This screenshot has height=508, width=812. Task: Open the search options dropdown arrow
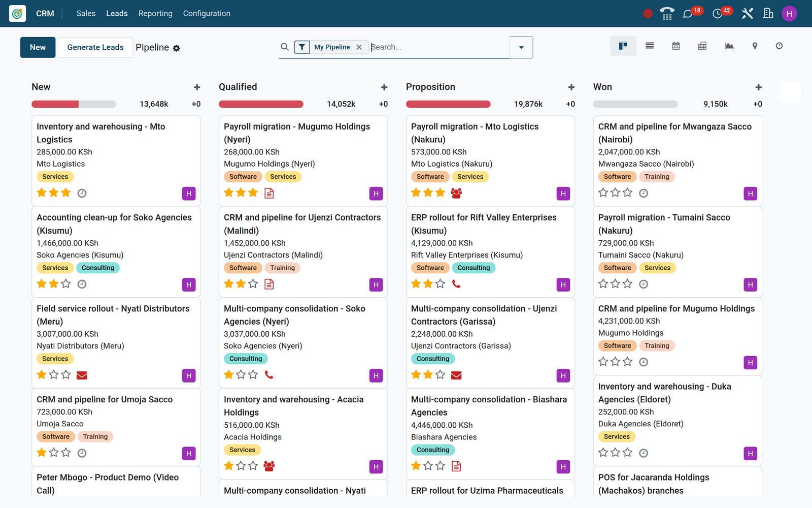(521, 47)
